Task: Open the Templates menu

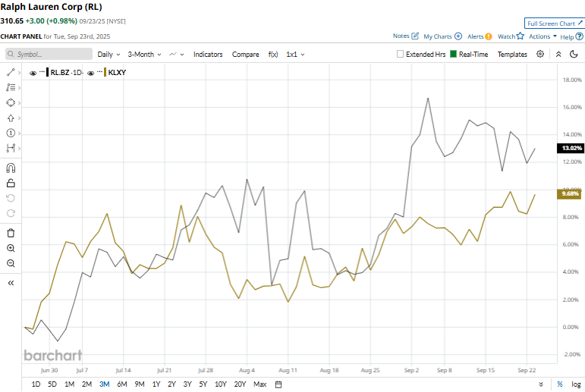Action: [x=512, y=55]
